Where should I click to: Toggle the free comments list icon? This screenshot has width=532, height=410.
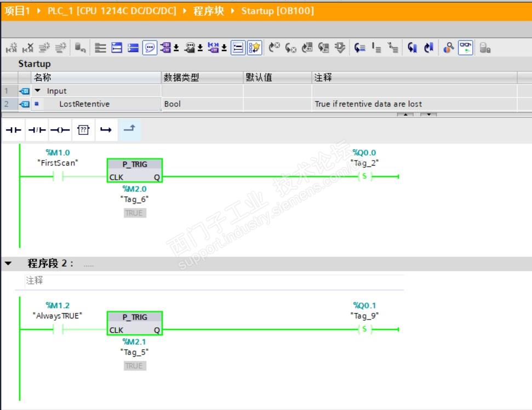tap(238, 48)
